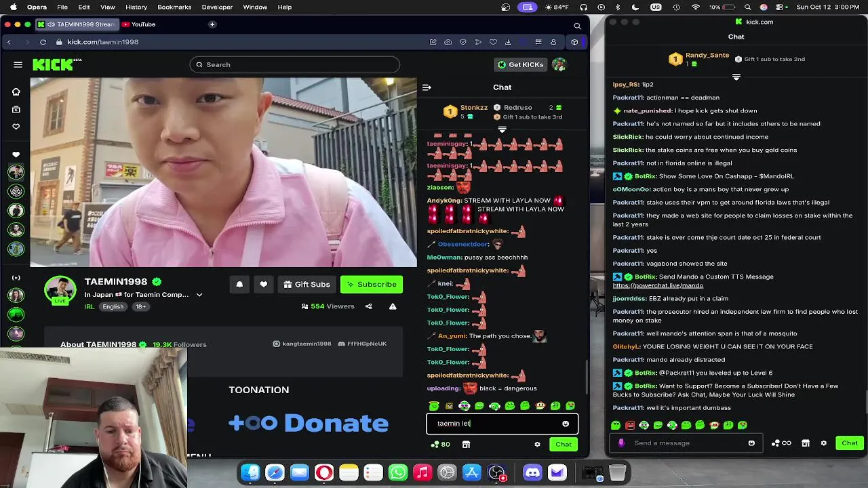
Task: Open the shop icon in right popout chat
Action: point(806,443)
